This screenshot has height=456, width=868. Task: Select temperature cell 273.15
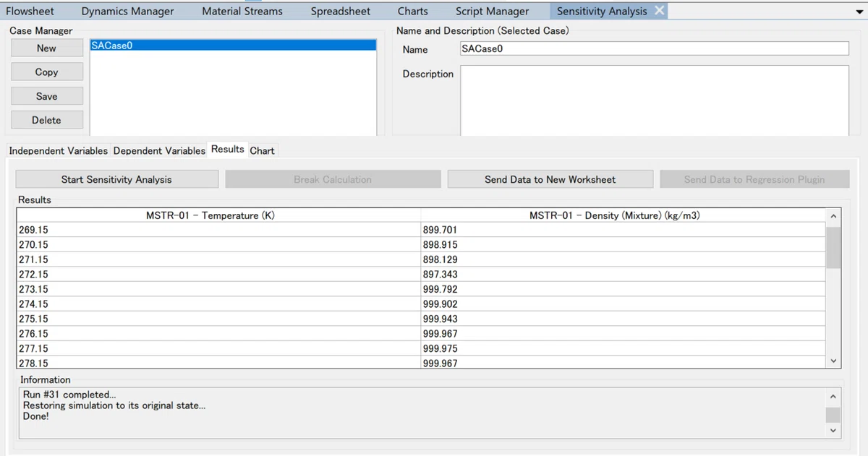(218, 289)
